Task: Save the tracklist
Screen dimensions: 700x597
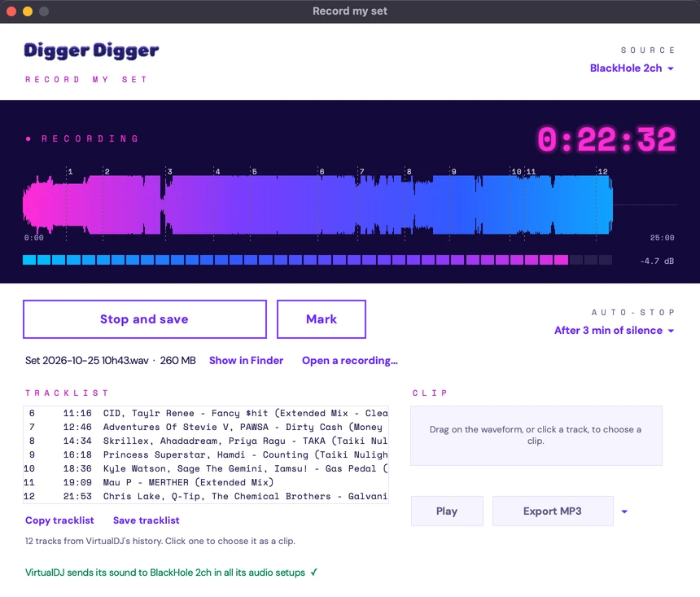Action: [x=146, y=520]
